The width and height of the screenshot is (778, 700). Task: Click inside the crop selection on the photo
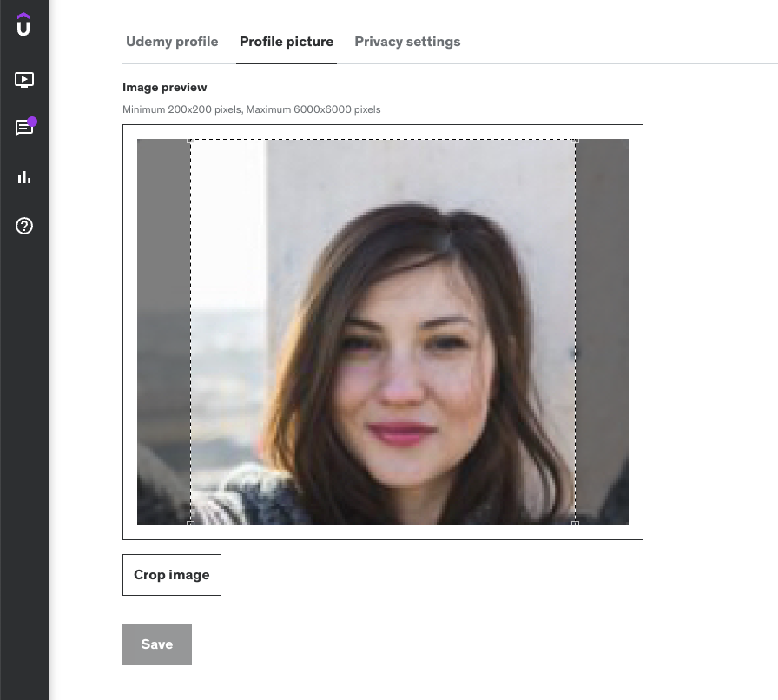(383, 332)
